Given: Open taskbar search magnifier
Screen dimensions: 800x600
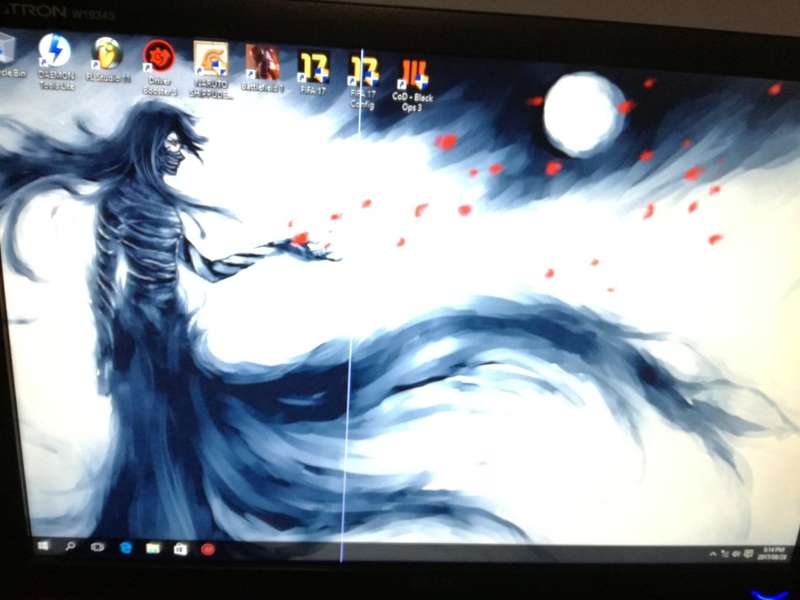Looking at the screenshot, I should coord(70,546).
